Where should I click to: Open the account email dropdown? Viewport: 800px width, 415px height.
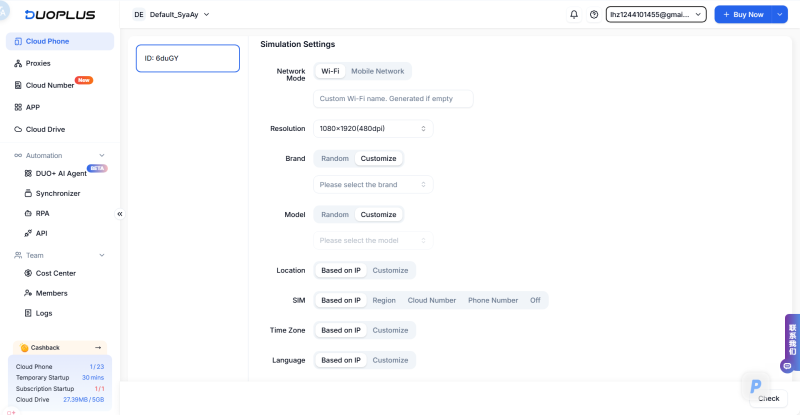pyautogui.click(x=656, y=15)
